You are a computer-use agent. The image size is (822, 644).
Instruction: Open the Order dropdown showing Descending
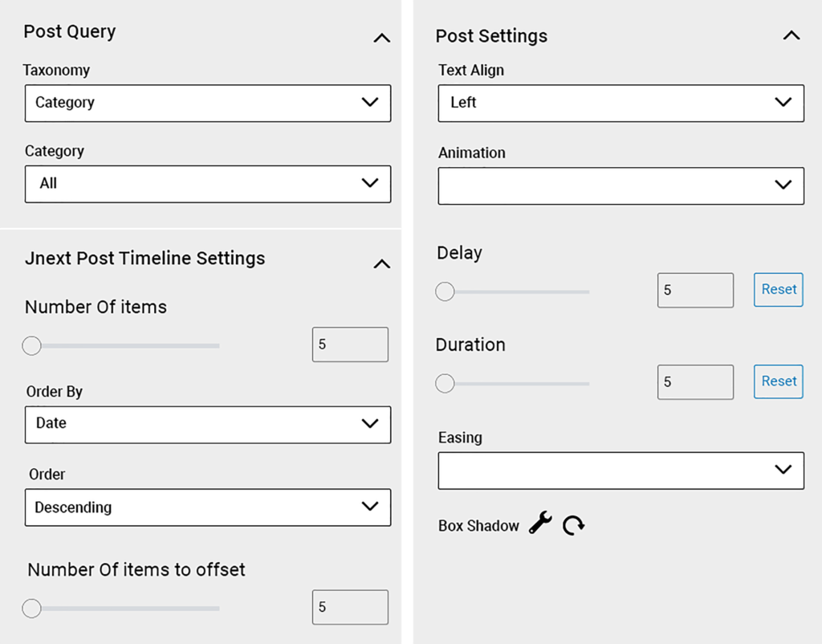(x=208, y=507)
